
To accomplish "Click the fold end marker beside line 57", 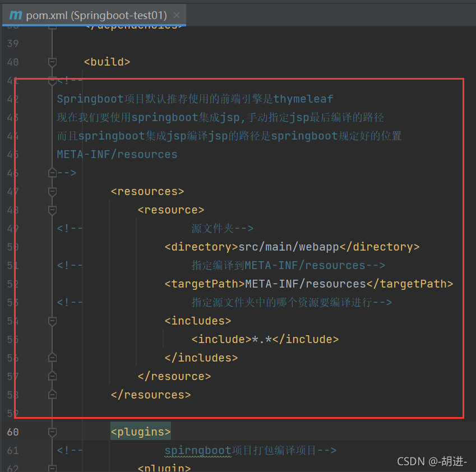I will pos(52,376).
